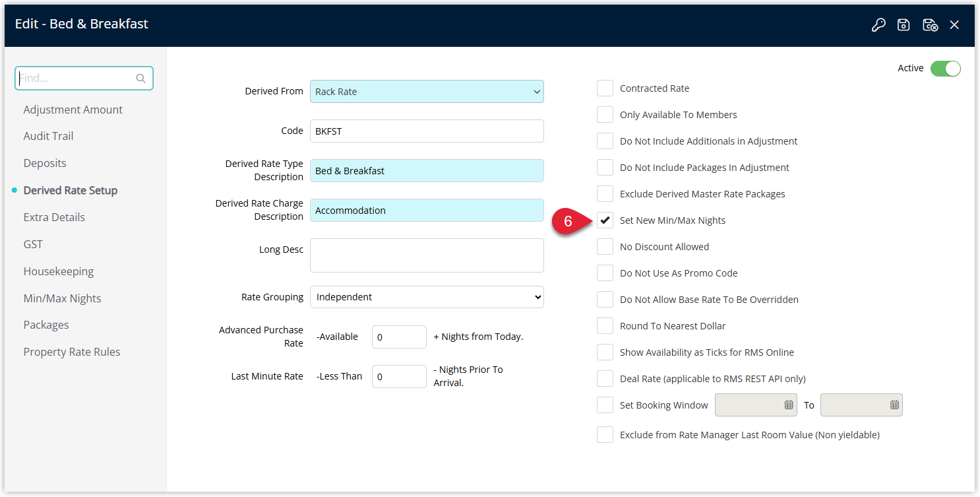Toggle the Active switch
Image resolution: width=980 pixels, height=497 pixels.
coord(946,69)
